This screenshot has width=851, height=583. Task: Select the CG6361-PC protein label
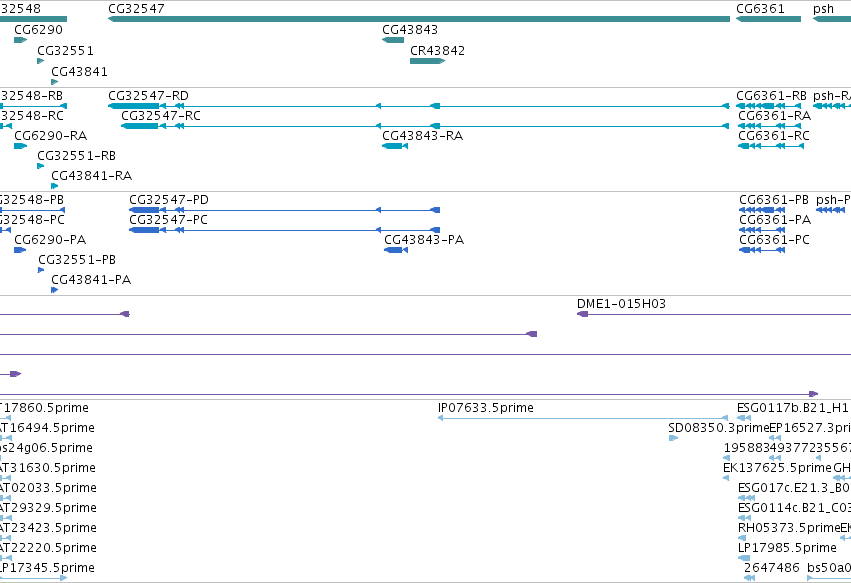pyautogui.click(x=774, y=240)
